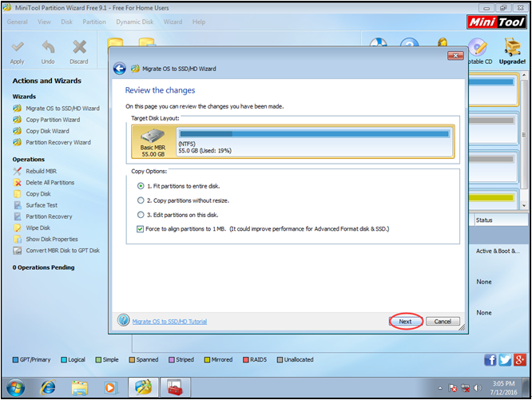532x400 pixels.
Task: Click the Show Disk Properties icon
Action: tap(18, 240)
